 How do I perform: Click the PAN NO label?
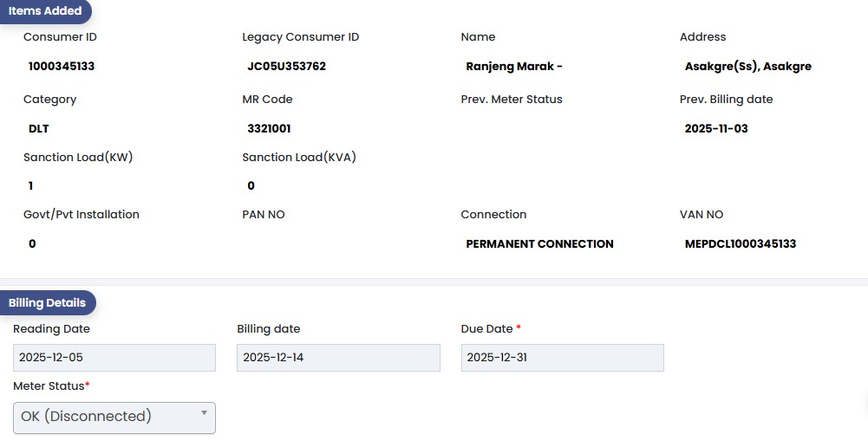point(264,215)
